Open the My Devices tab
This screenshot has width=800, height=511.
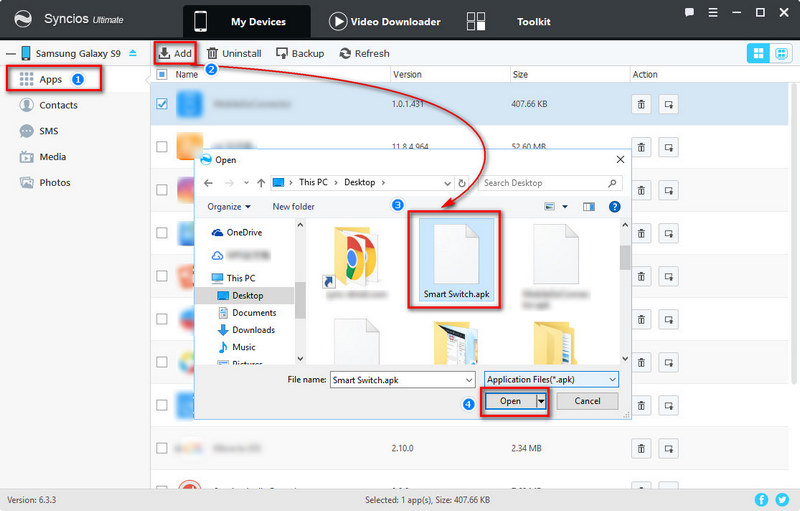point(246,21)
